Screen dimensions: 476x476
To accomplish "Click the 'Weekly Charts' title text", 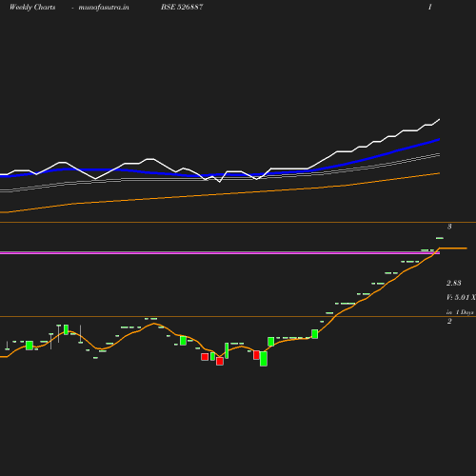I will click(x=32, y=7).
